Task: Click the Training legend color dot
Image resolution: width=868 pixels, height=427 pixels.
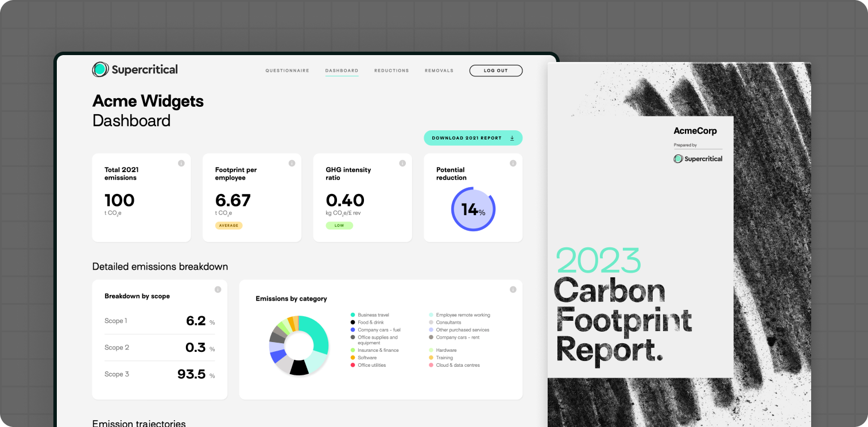Action: tap(431, 358)
